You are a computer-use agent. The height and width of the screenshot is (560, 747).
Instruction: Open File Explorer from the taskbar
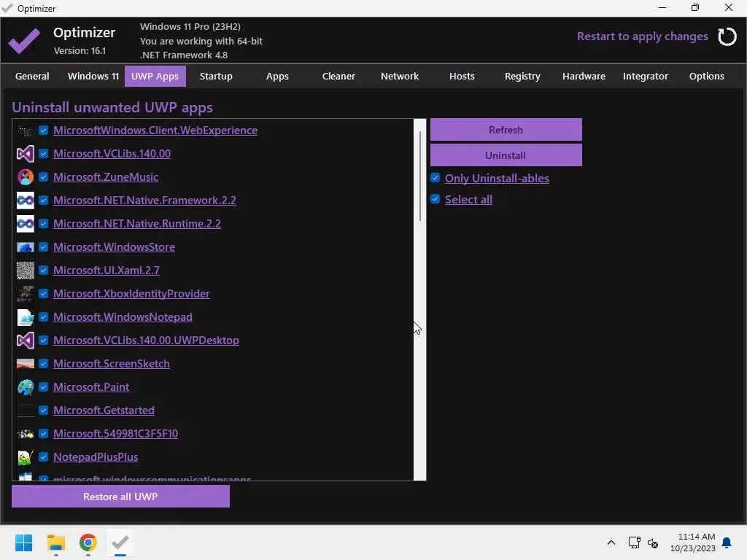pyautogui.click(x=55, y=542)
